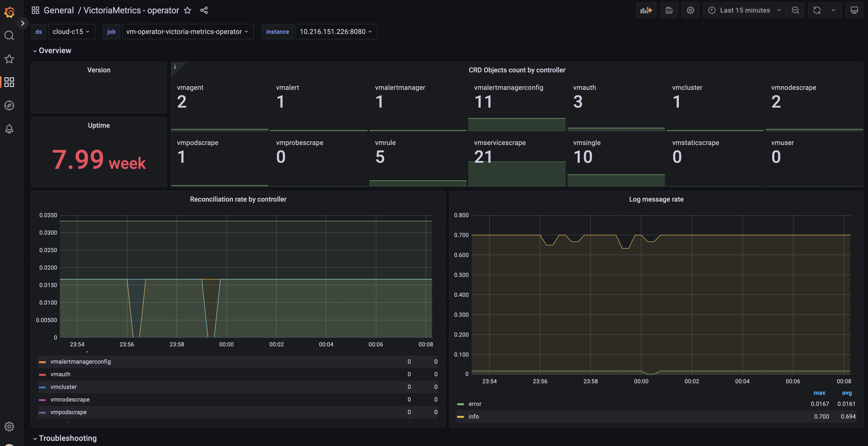Zoom out the time range
The height and width of the screenshot is (446, 868).
pos(795,10)
